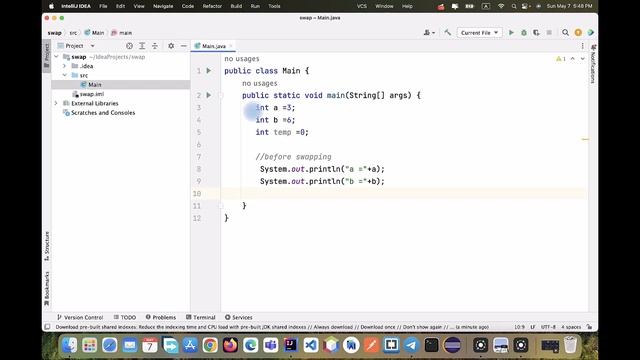Click the swap breadcrumb in navigation bar
640x360 pixels.
pos(54,33)
